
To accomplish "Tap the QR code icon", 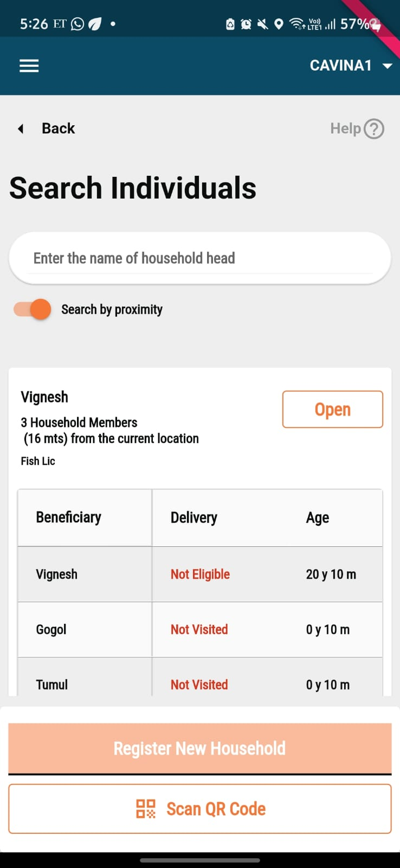I will [x=145, y=809].
